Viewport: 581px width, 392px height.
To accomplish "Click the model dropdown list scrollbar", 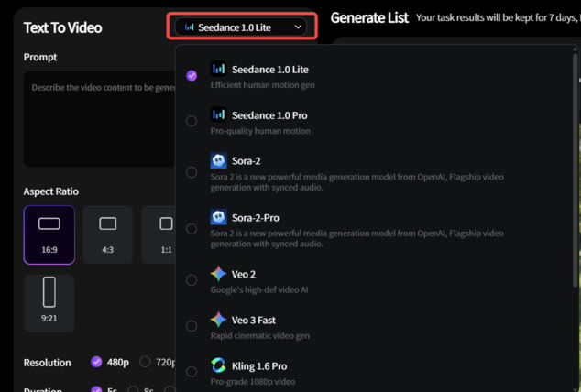I will (x=576, y=170).
